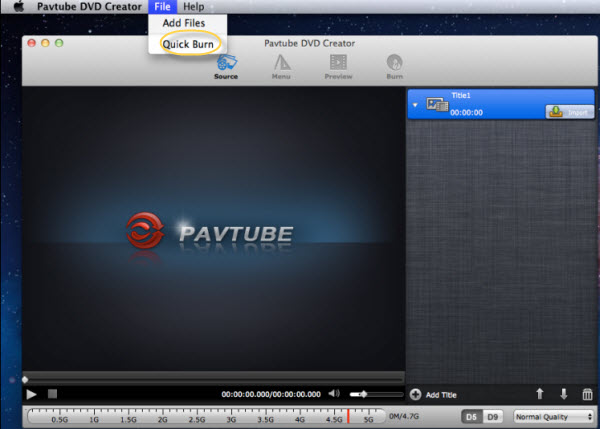Open the Menu step icon in toolbar
Screen dimensions: 600x429
click(x=281, y=67)
